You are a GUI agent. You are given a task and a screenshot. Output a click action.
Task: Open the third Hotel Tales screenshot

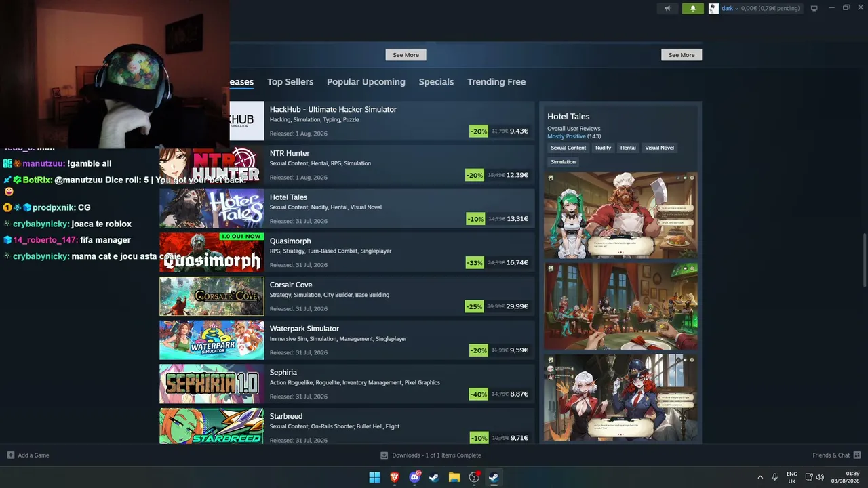620,398
